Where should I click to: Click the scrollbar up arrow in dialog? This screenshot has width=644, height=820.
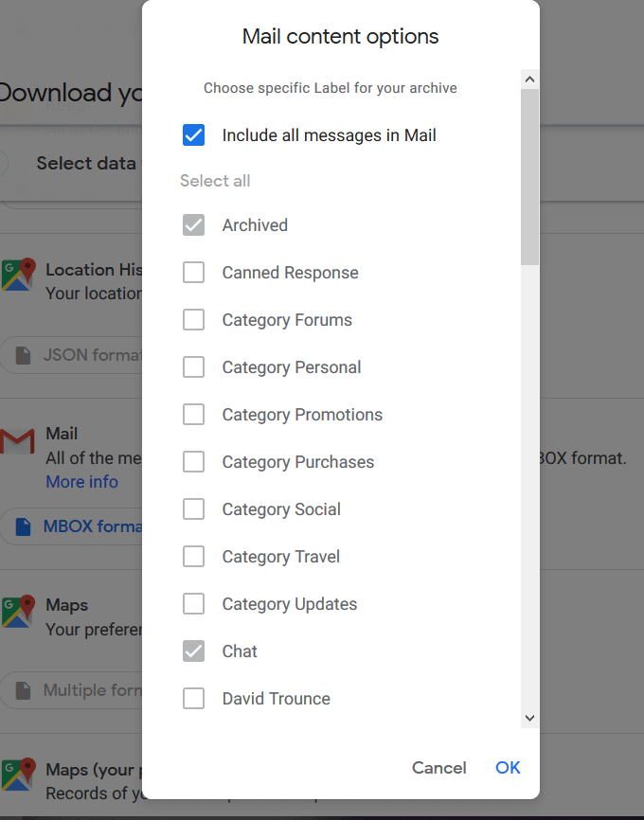[529, 79]
